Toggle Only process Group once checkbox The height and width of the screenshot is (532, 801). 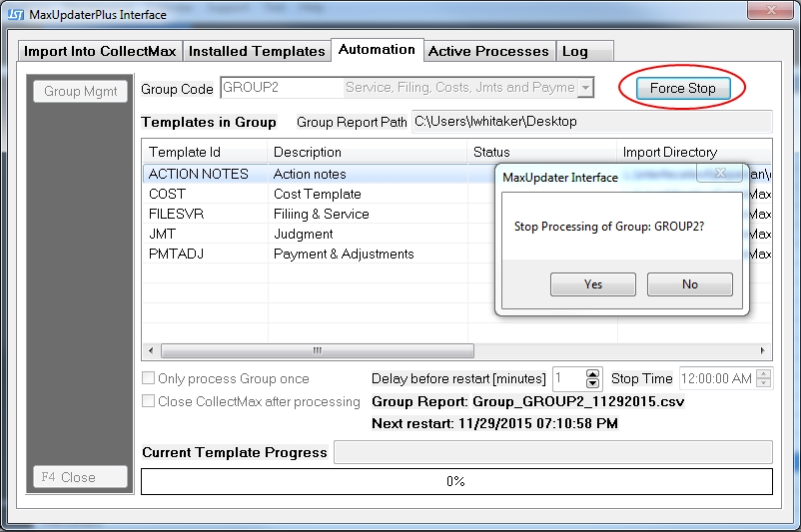click(x=149, y=379)
